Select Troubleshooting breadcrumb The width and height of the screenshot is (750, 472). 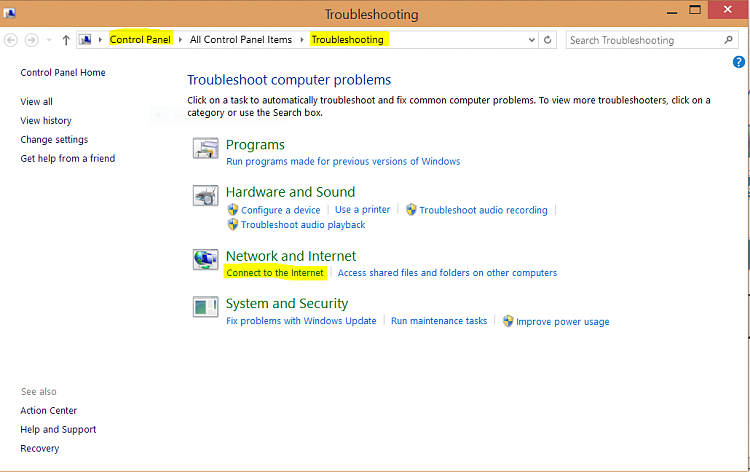[347, 40]
